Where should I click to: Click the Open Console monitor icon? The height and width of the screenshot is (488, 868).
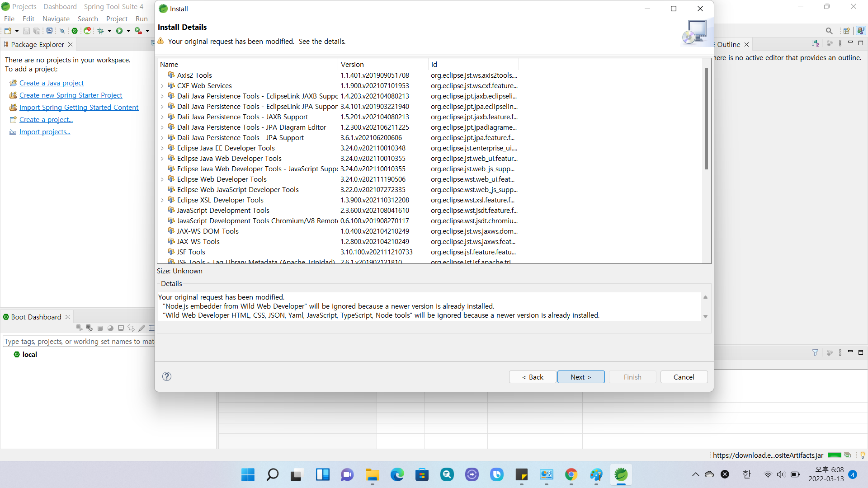[49, 31]
